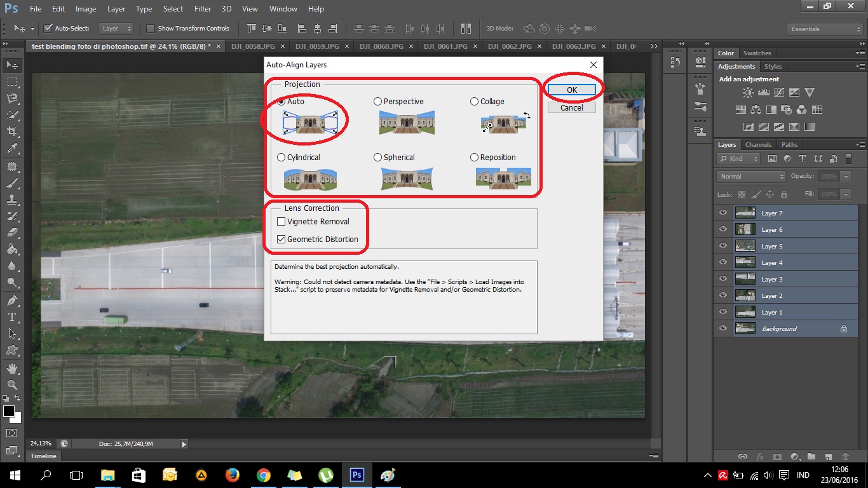
Task: Add a Threshold adjustment
Action: pos(779,126)
